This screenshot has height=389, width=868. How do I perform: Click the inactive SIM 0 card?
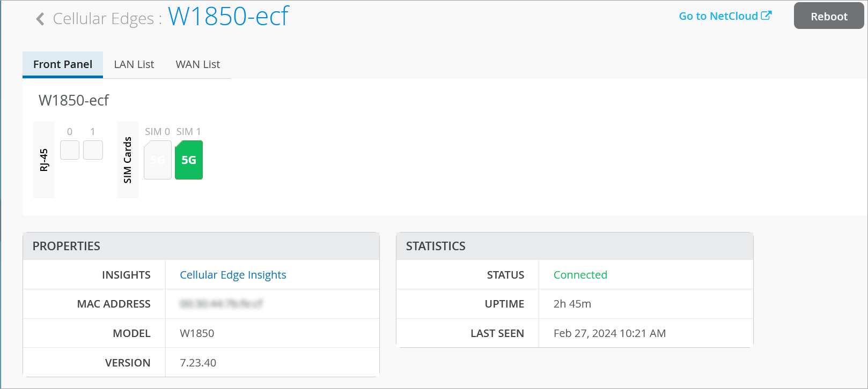point(158,160)
